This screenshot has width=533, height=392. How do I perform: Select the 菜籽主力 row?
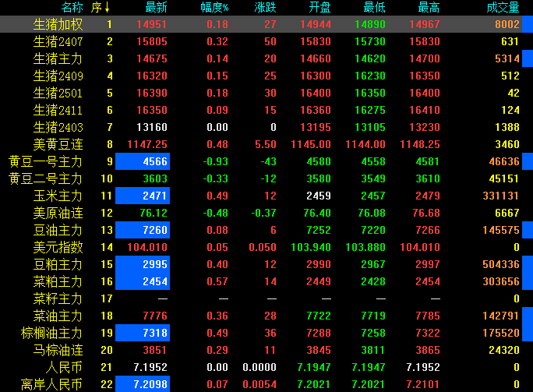58,298
